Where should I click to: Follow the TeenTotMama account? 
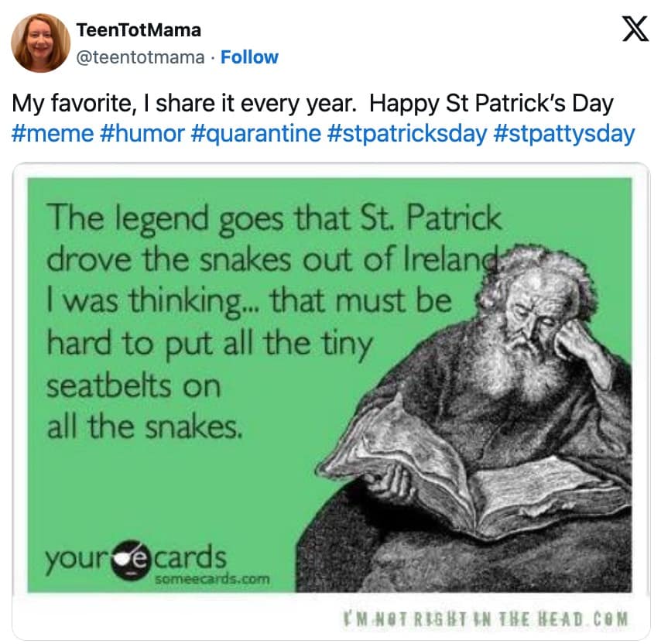click(x=249, y=57)
